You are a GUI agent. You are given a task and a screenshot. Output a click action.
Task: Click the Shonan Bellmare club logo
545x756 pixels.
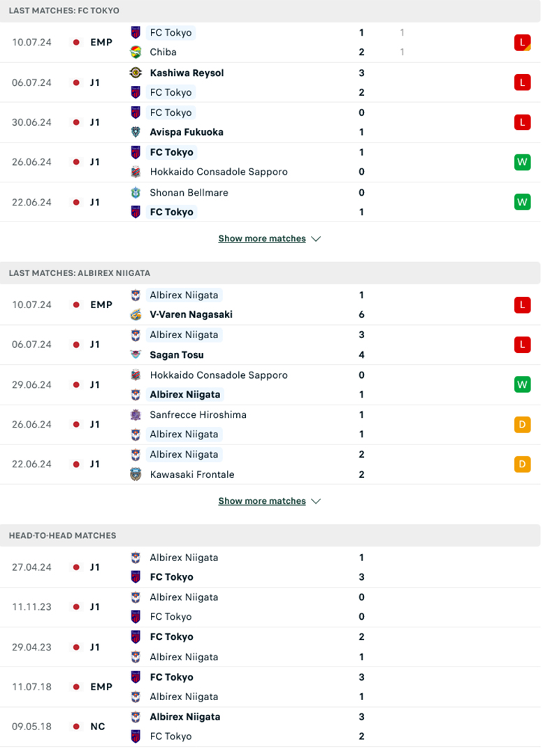point(136,192)
